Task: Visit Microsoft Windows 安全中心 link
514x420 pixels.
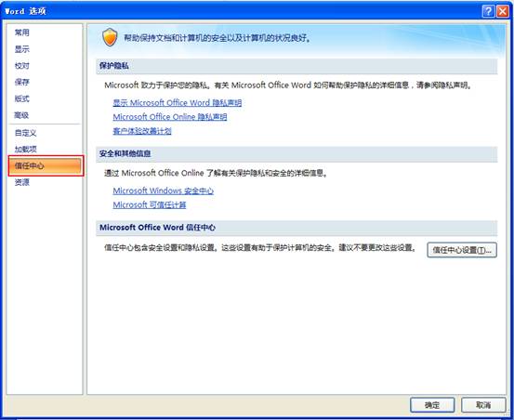Action: [164, 190]
